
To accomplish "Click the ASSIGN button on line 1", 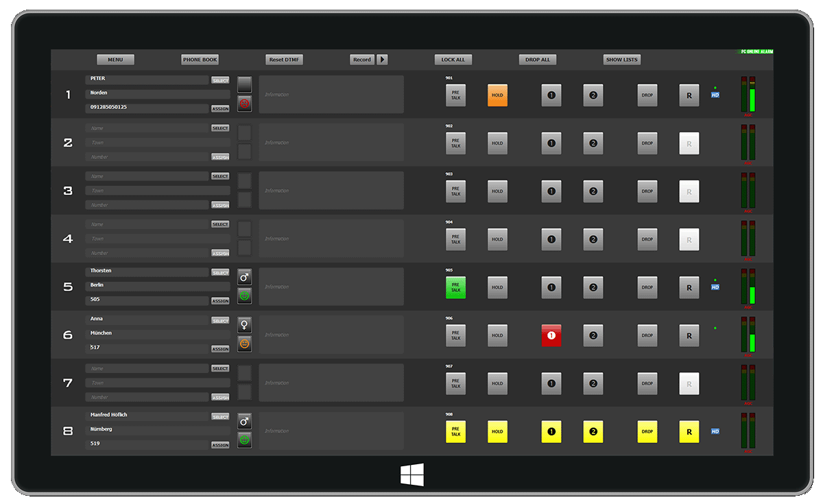I will [x=220, y=108].
